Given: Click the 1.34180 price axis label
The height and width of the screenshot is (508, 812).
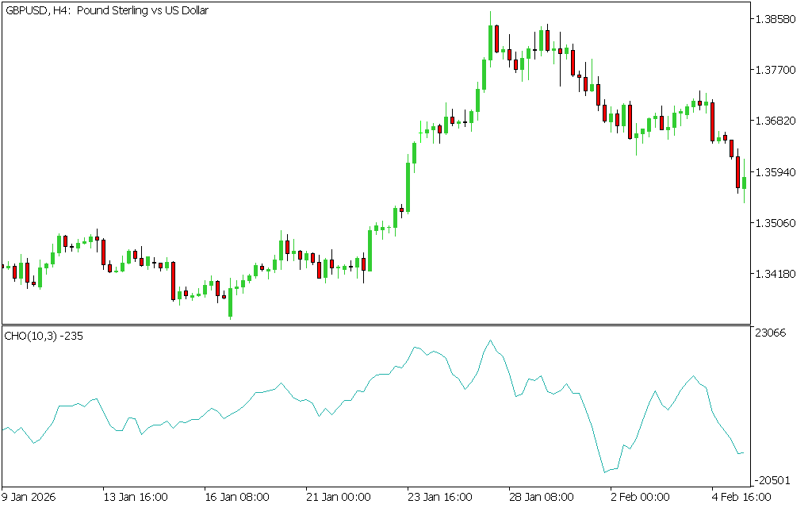Looking at the screenshot, I should [776, 274].
